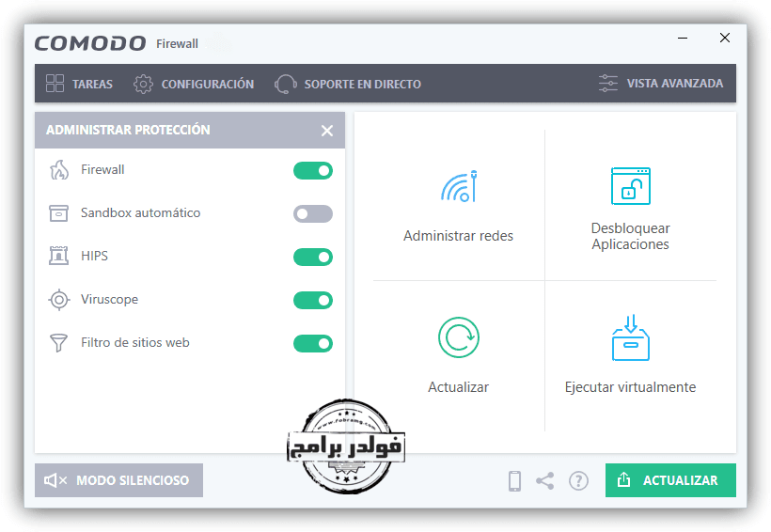Click the Vista Avanzada sliders icon
This screenshot has width=771, height=532.
(608, 83)
